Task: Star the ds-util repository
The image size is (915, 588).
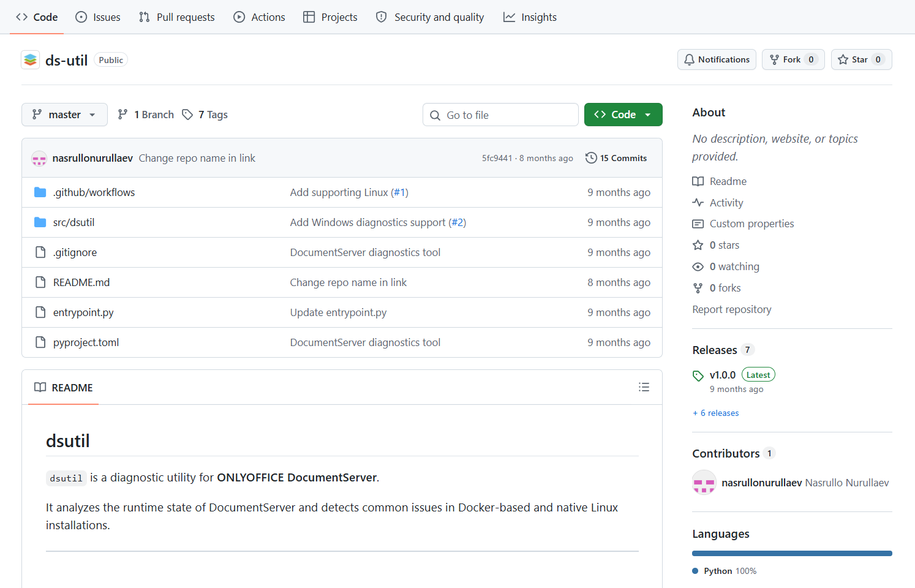Action: pyautogui.click(x=861, y=59)
